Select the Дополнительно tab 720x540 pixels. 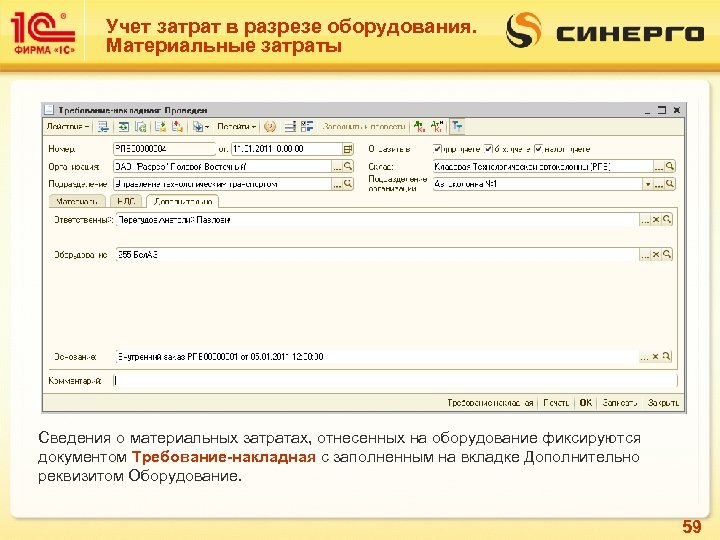(x=183, y=201)
